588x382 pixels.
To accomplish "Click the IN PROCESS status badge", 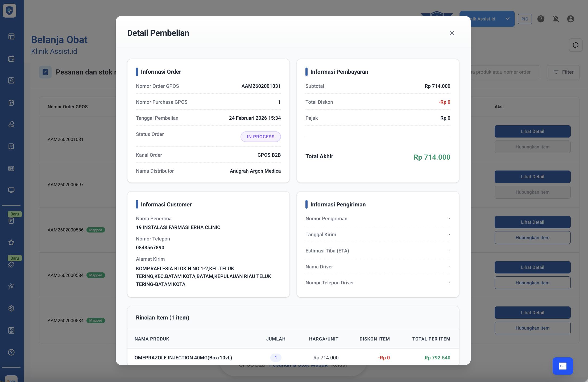I will pos(260,137).
